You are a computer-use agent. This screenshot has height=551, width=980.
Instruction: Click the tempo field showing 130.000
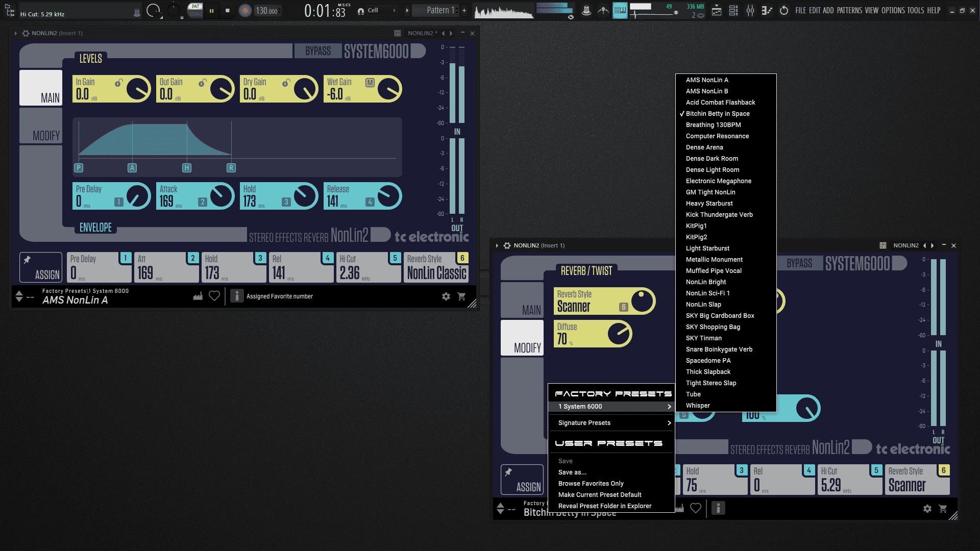tap(267, 11)
